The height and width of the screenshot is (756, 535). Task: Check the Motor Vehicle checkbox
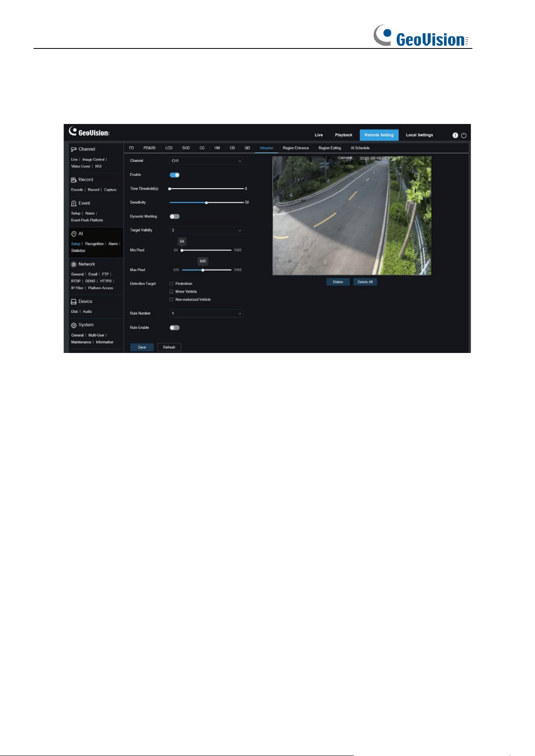171,292
